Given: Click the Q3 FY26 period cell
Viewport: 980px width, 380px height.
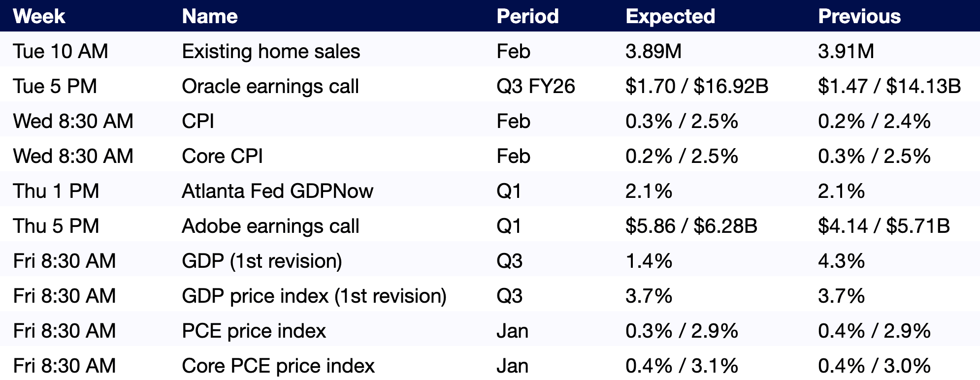Looking at the screenshot, I should 536,86.
